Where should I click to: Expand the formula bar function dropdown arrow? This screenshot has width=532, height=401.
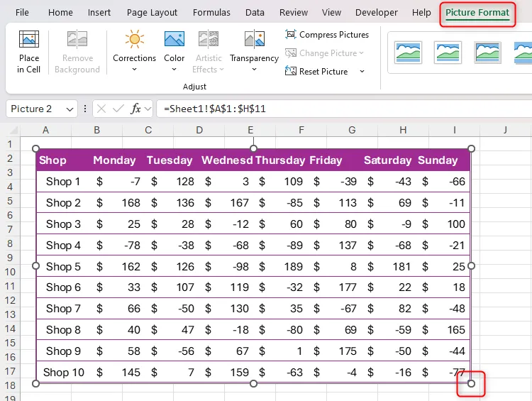pyautogui.click(x=148, y=109)
